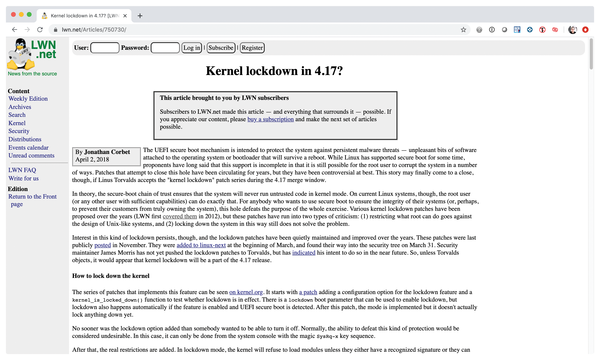Click the gray globe extension icon
The width and height of the screenshot is (600, 360).
(x=479, y=29)
